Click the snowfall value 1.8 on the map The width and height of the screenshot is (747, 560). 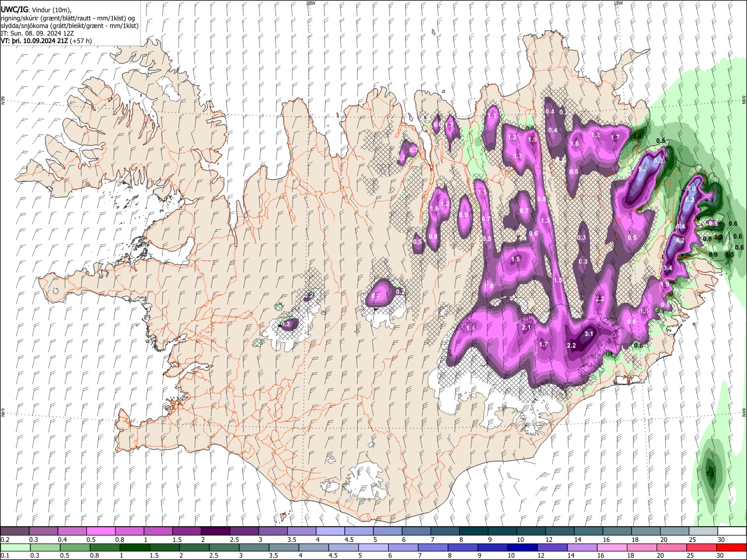[x=515, y=260]
